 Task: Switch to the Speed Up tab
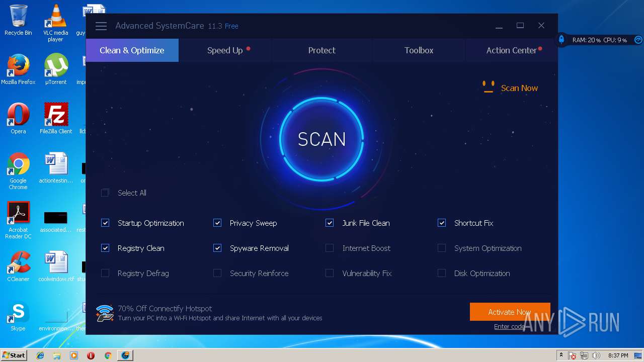225,50
